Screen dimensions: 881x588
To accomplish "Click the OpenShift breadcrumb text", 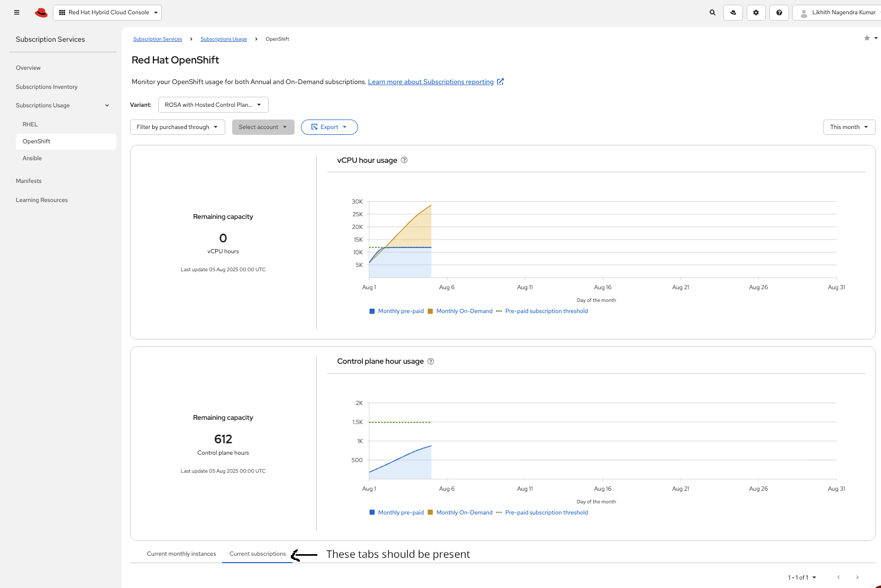I will [x=277, y=39].
